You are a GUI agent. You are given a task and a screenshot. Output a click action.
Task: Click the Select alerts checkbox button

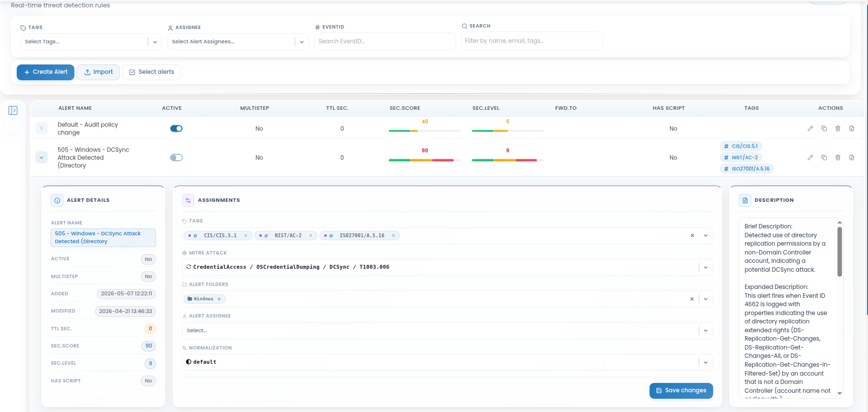tap(152, 72)
